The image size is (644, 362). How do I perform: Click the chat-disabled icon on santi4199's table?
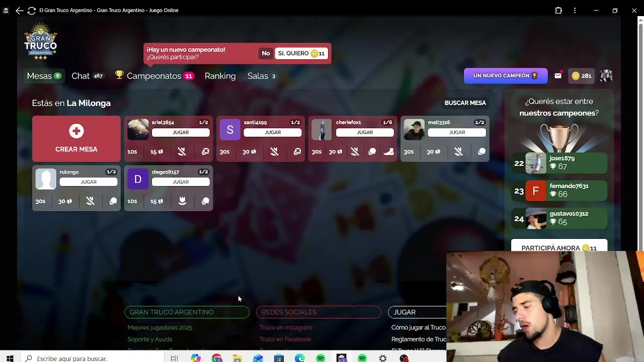[x=297, y=151]
